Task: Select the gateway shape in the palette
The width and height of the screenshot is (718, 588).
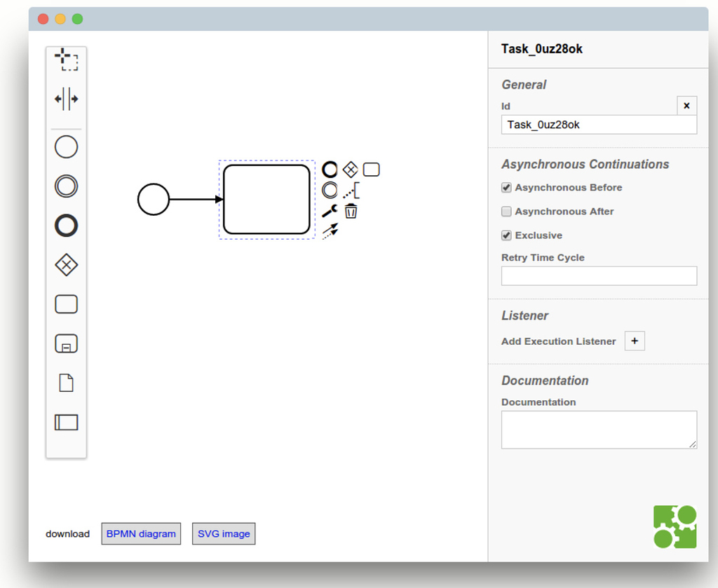Action: pyautogui.click(x=66, y=265)
